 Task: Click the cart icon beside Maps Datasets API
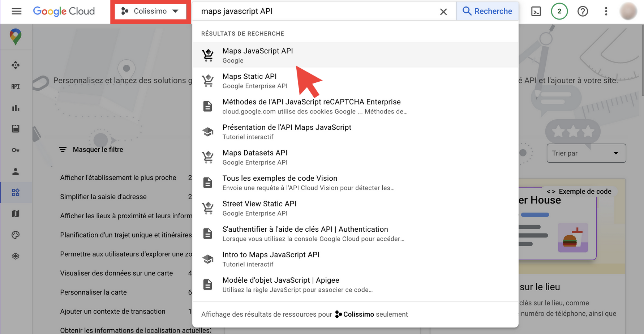point(208,157)
